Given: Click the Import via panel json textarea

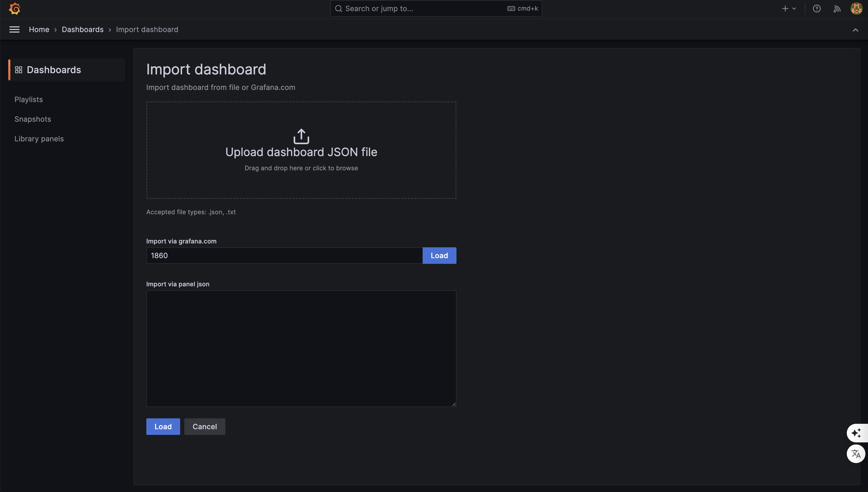Looking at the screenshot, I should pyautogui.click(x=301, y=348).
